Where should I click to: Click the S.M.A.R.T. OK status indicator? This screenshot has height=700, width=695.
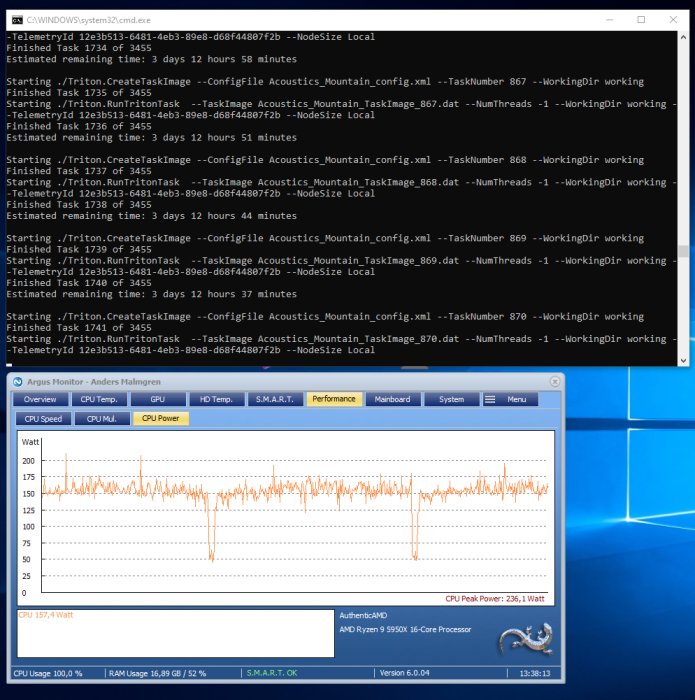272,673
